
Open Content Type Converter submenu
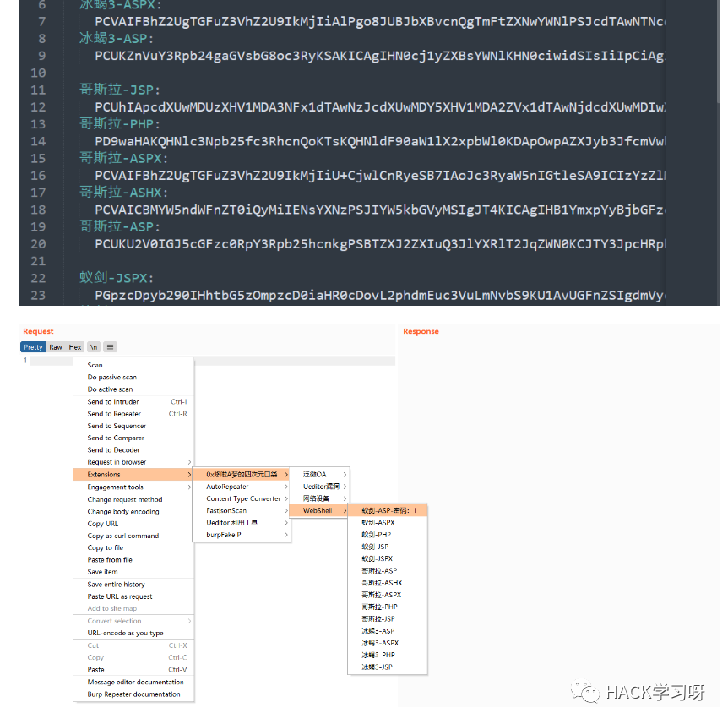tap(242, 498)
